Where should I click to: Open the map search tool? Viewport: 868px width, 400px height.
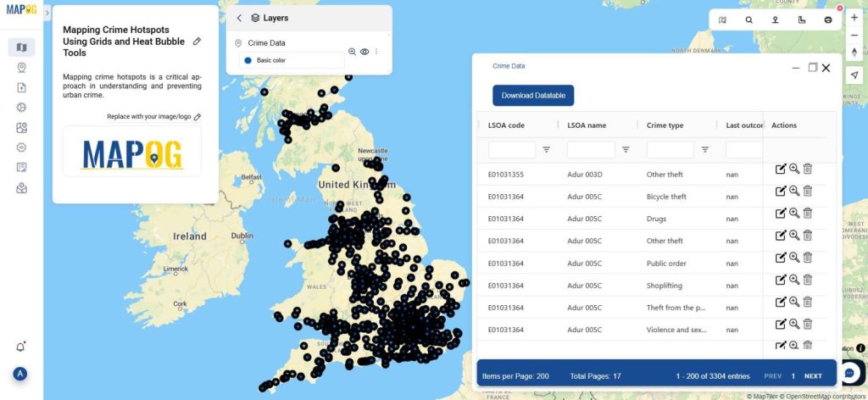point(749,20)
